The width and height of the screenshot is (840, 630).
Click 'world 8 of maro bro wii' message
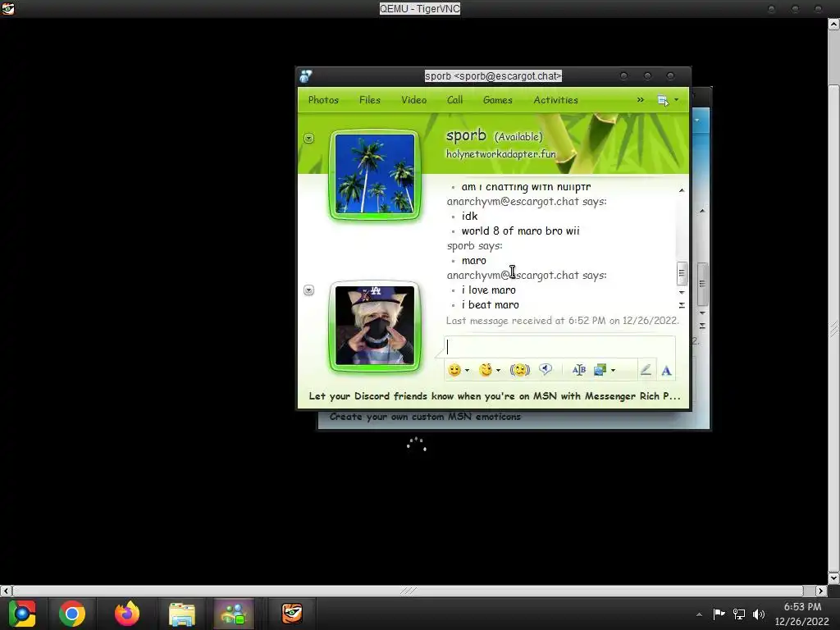coord(520,231)
